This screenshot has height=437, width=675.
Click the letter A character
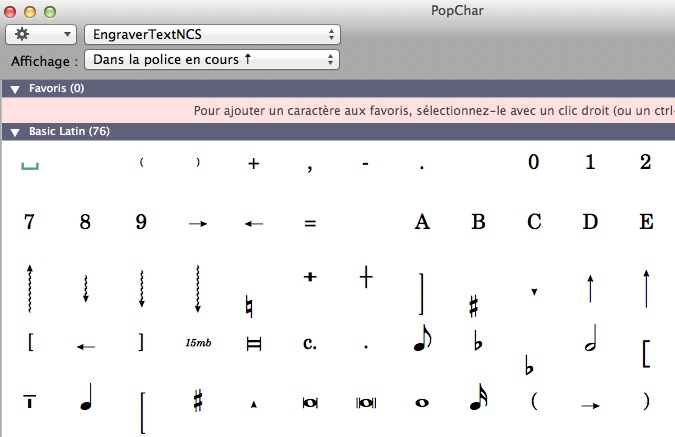coord(422,222)
